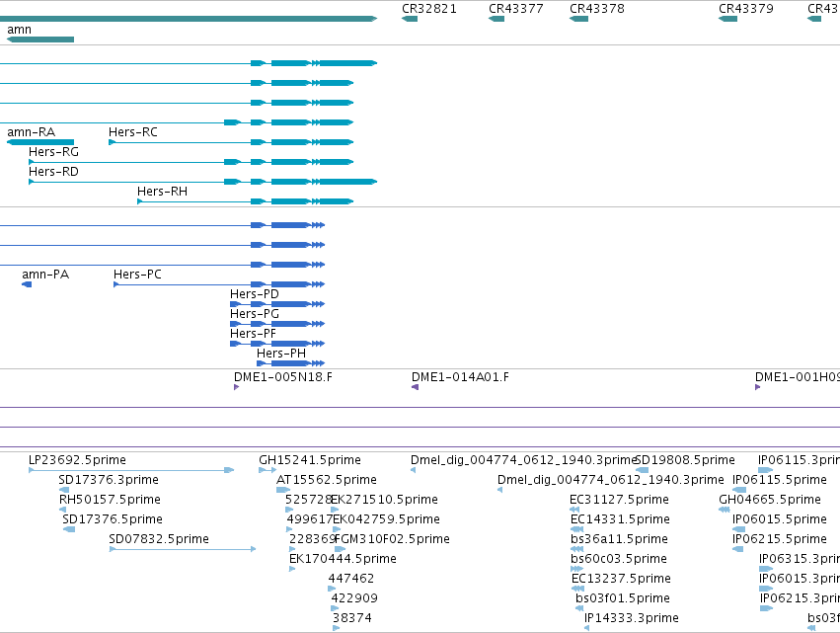Select the SD17376.3prime EST label
The width and height of the screenshot is (840, 633).
[x=109, y=480]
